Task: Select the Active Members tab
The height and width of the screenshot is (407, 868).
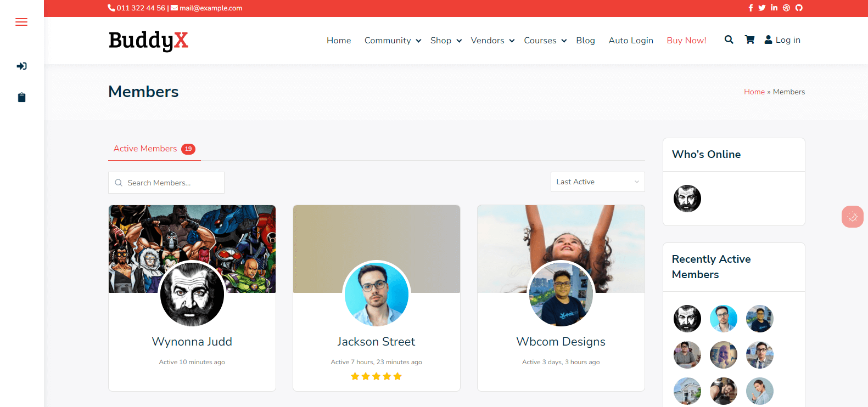Action: pos(154,149)
